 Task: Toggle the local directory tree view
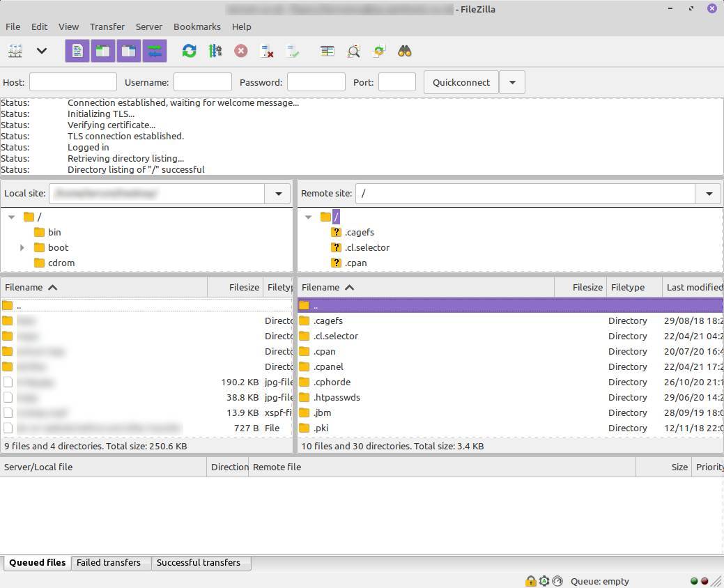[x=102, y=51]
